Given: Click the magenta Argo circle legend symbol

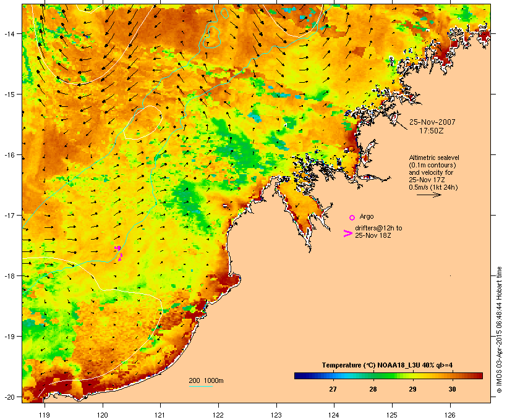Looking at the screenshot, I should (x=352, y=217).
